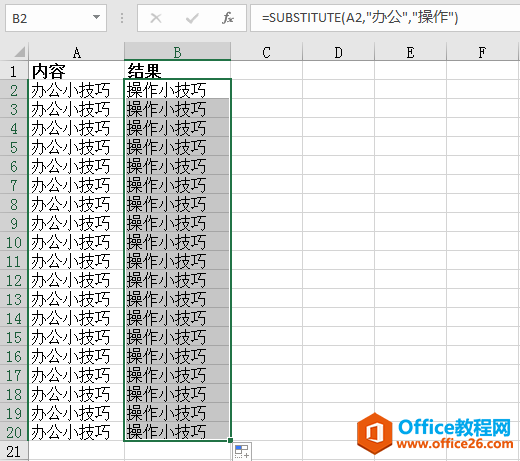Select column A header

click(76, 52)
